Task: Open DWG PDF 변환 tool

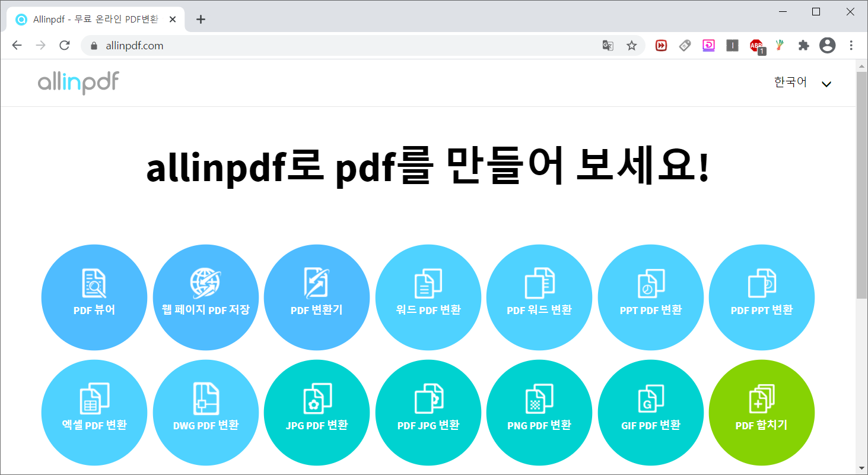Action: (206, 413)
